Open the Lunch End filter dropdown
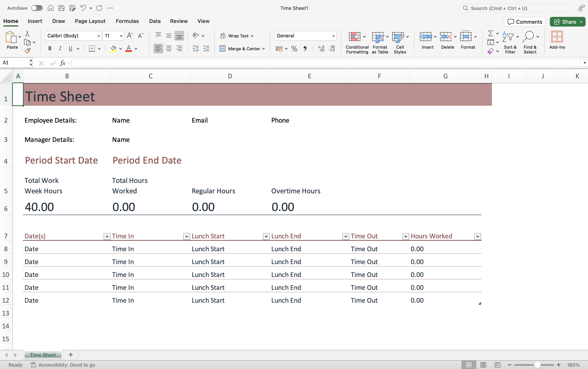Viewport: 588px width, 369px height. (346, 236)
